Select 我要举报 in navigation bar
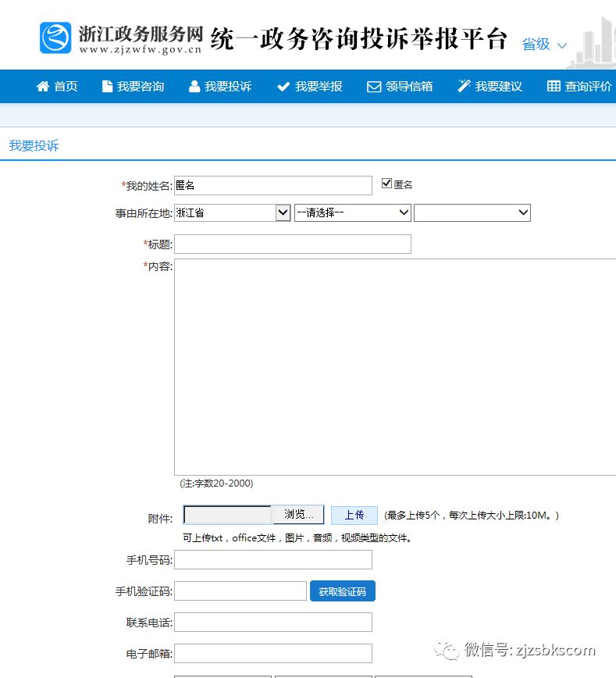The width and height of the screenshot is (616, 678). 319,87
